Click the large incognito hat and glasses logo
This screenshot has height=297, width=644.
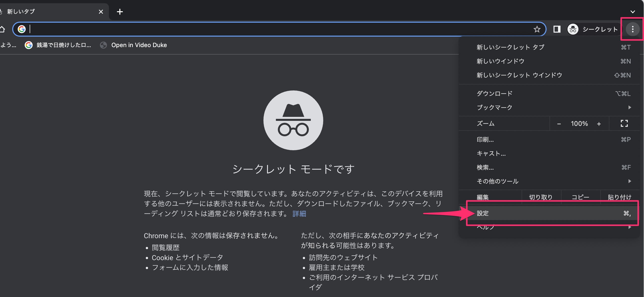pyautogui.click(x=293, y=120)
